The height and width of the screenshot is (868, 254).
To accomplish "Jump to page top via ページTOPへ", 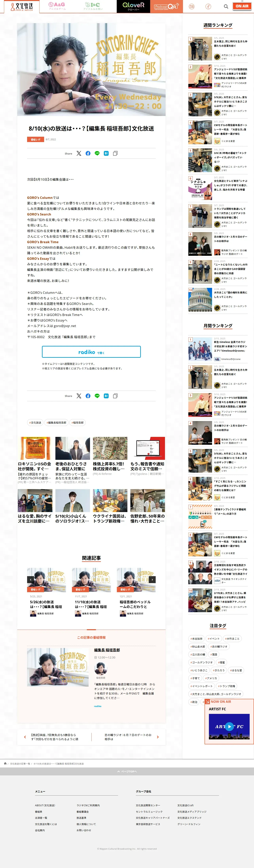I will pos(127,771).
